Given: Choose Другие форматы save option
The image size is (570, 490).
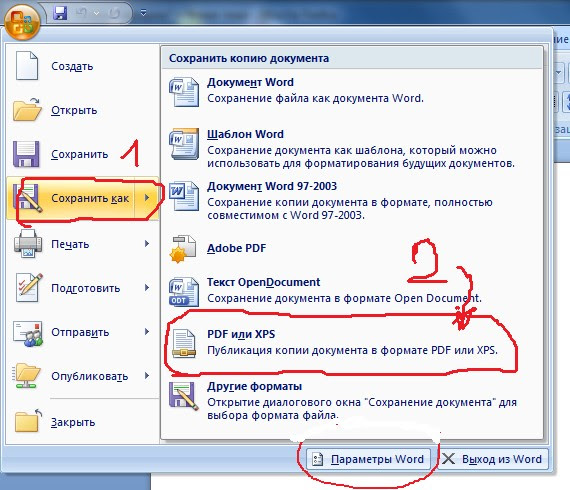Looking at the screenshot, I should coord(352,400).
